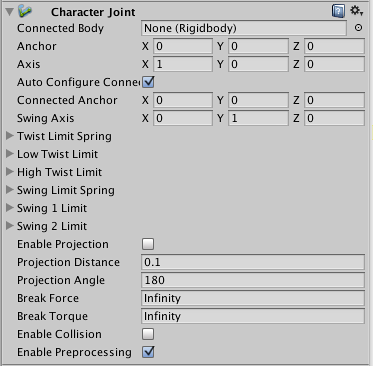Select the Swing Axis Y value field
This screenshot has height=366, width=373.
coord(258,118)
